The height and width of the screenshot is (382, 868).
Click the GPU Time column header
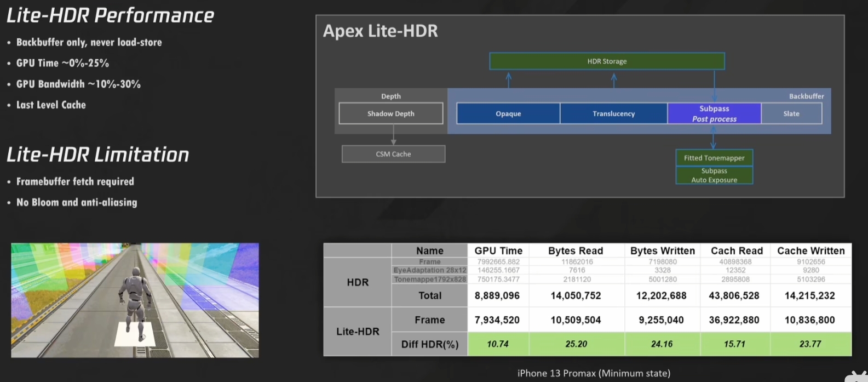click(x=498, y=250)
